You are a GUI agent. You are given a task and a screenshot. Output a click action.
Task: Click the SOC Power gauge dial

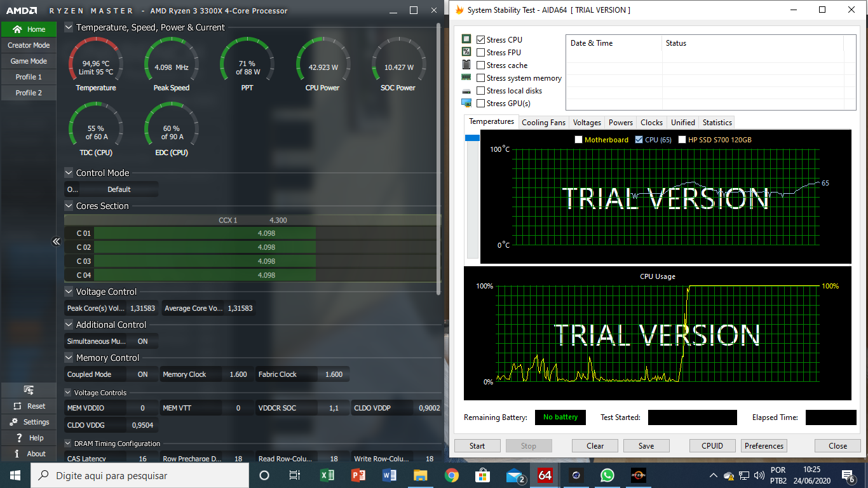398,61
